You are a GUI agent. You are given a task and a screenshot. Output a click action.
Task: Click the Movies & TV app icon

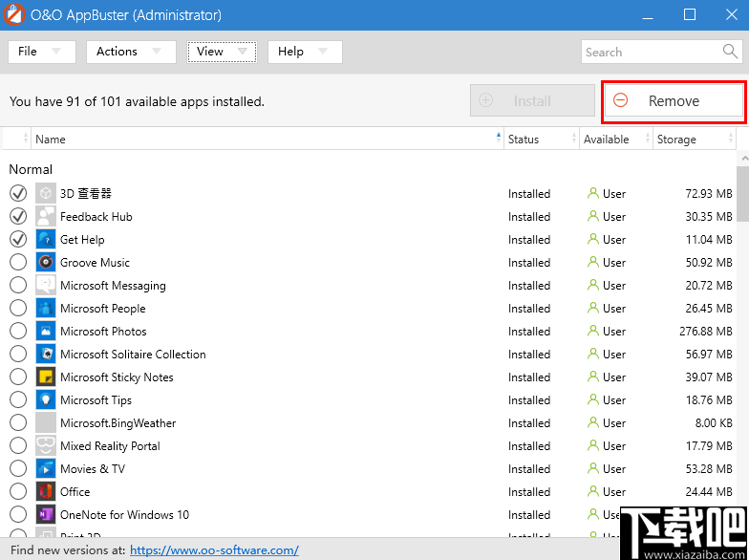click(46, 469)
